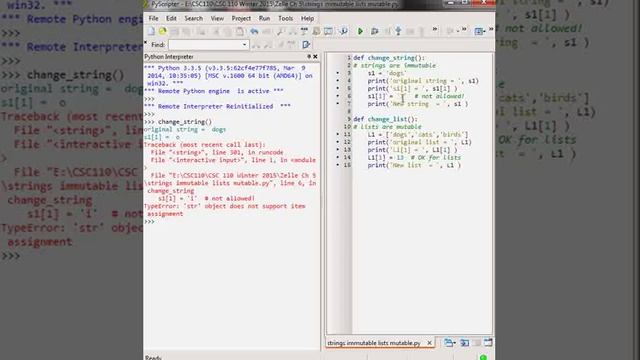Expand the debug toolbar overflow chevron

435,29
